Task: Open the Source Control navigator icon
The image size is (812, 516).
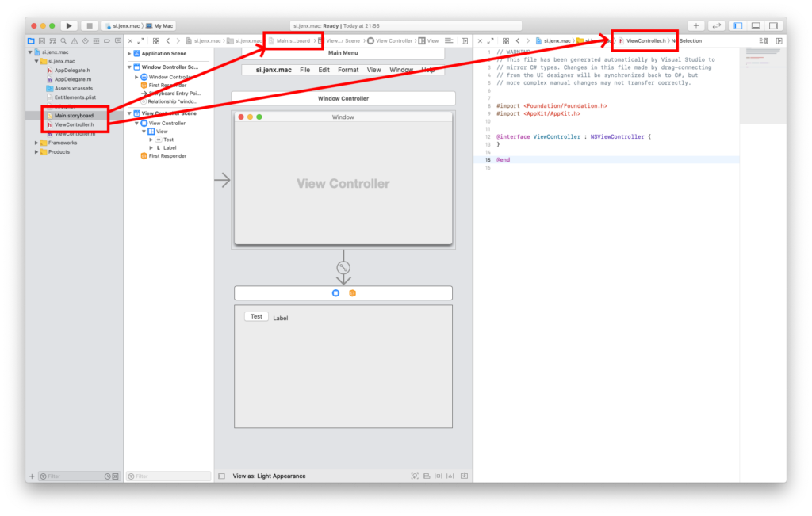Action: click(x=42, y=40)
